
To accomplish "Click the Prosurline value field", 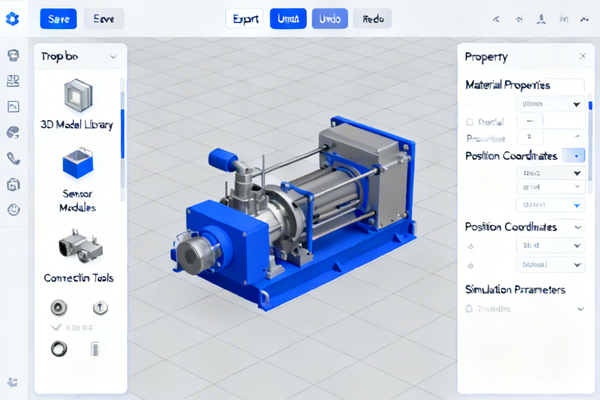I will [x=530, y=137].
